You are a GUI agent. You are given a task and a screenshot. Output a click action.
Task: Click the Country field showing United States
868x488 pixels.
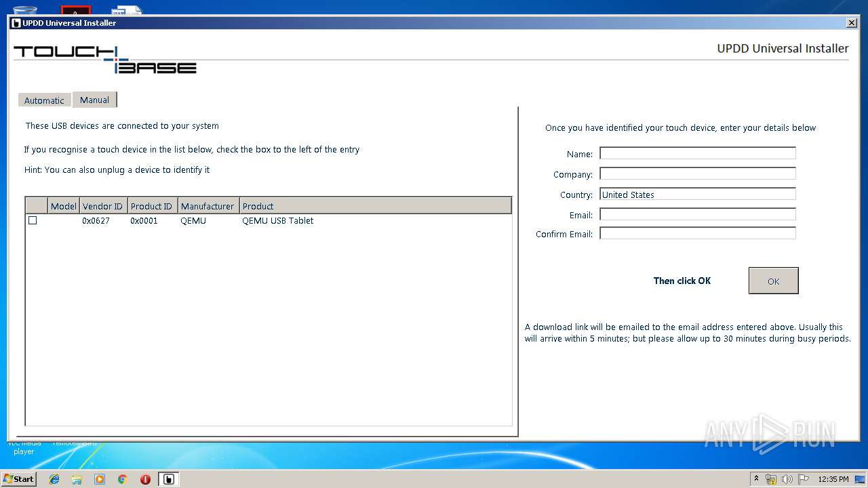click(697, 194)
